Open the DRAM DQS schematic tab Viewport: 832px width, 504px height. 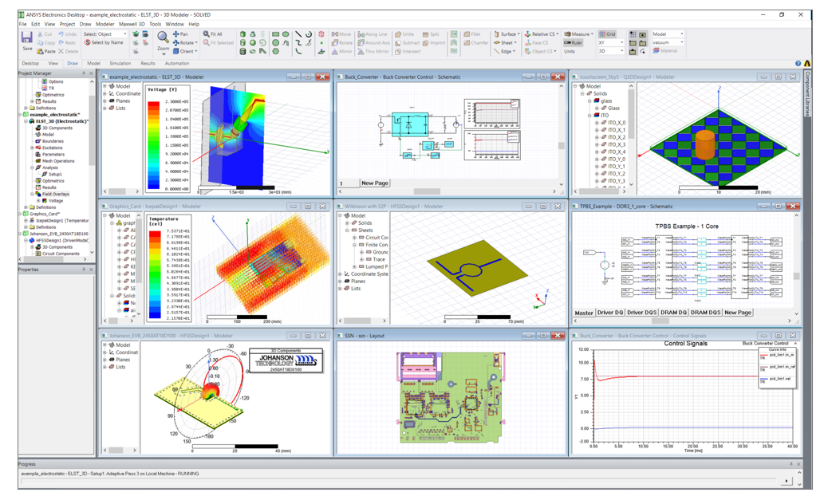705,313
